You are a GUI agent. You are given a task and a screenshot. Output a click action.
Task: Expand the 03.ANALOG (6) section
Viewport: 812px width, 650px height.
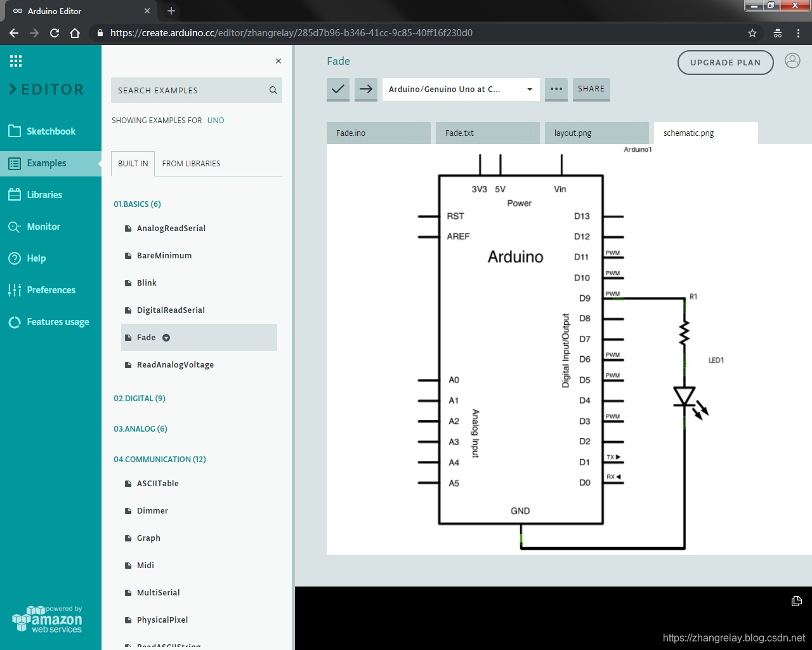coord(140,428)
